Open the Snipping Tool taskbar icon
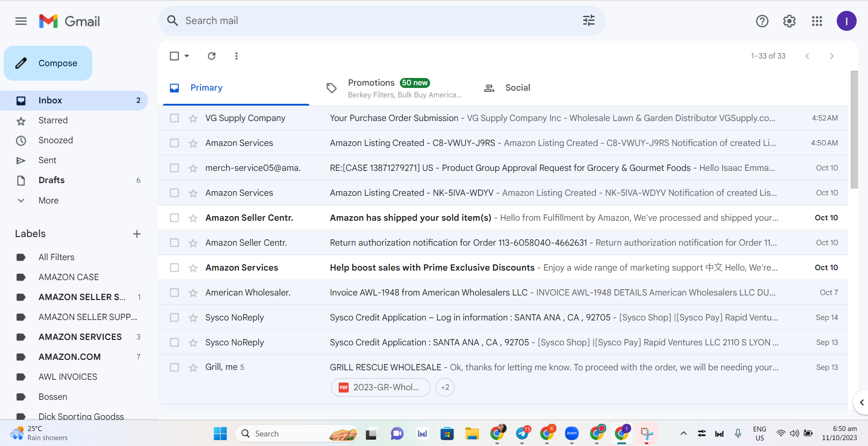The width and height of the screenshot is (868, 446). [647, 434]
